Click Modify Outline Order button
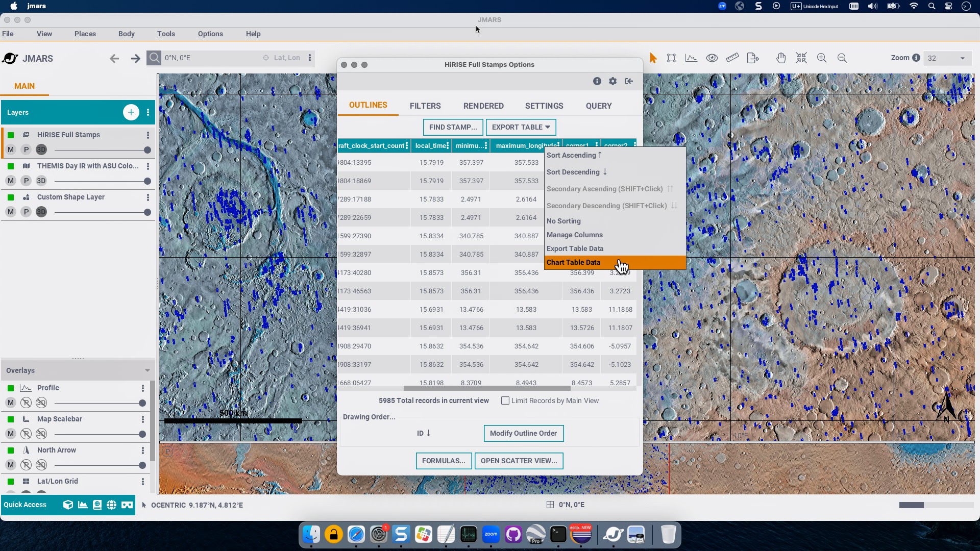The image size is (980, 551). click(x=523, y=434)
